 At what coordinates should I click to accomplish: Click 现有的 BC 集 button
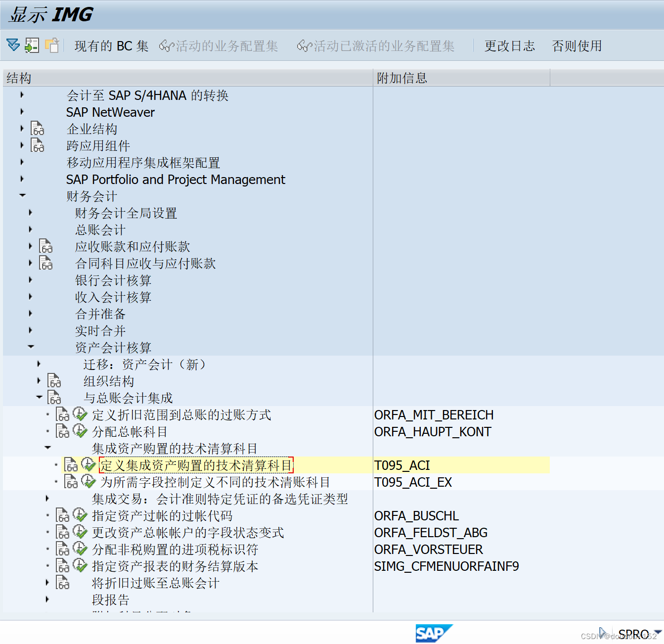[x=111, y=46]
